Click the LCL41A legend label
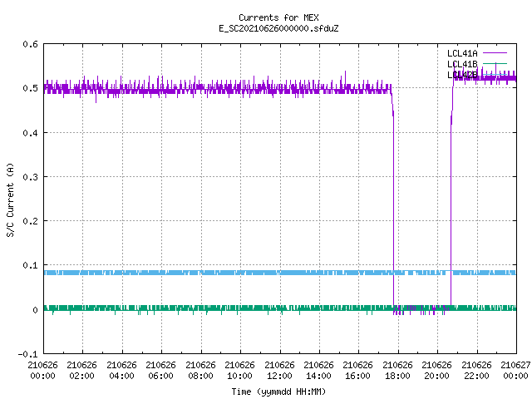The height and width of the screenshot is (399, 532). [x=462, y=53]
